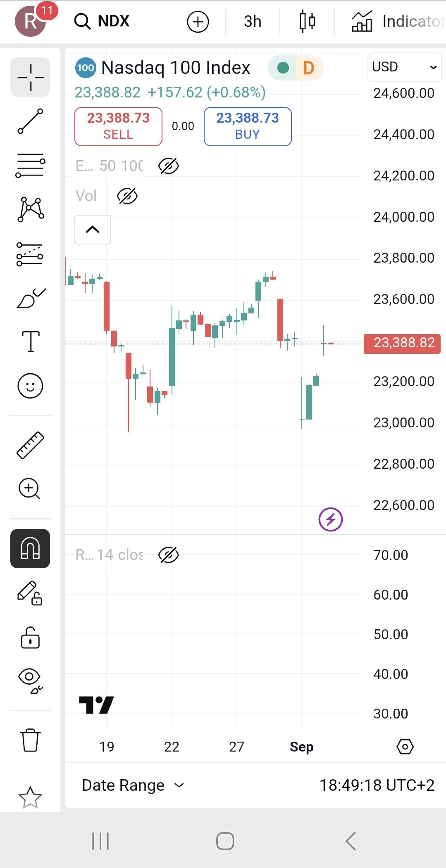
Task: Click the trash icon to remove drawings
Action: pos(30,740)
